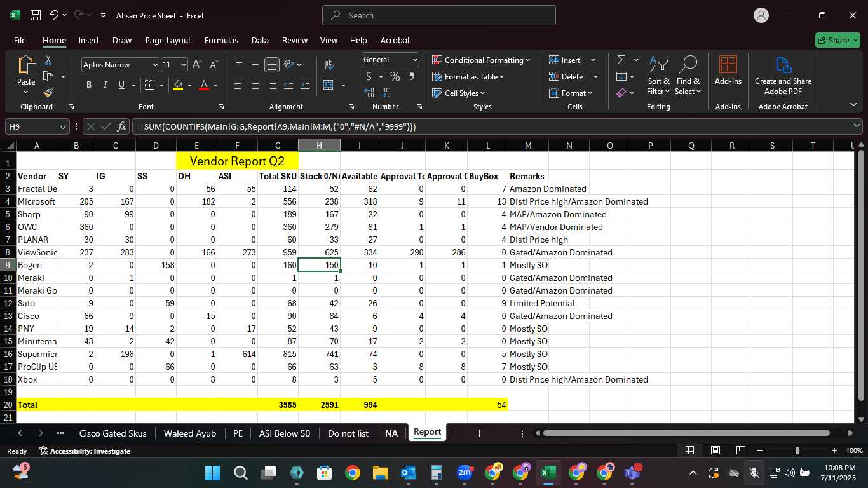This screenshot has height=488, width=868.
Task: Click the zoom slider in status bar
Action: click(797, 451)
